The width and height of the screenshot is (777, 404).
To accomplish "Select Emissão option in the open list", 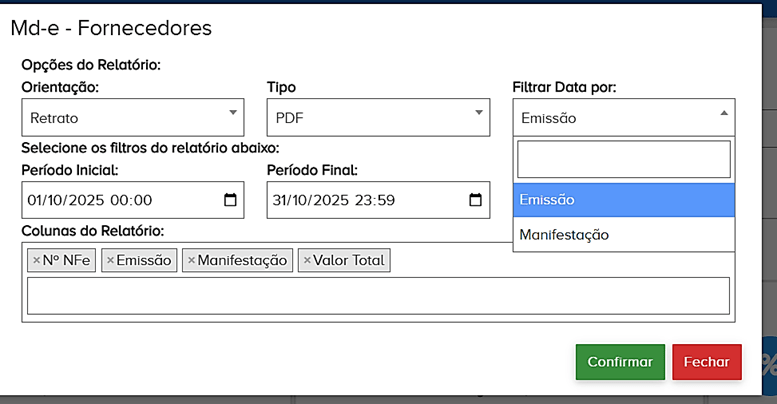I will pyautogui.click(x=624, y=199).
